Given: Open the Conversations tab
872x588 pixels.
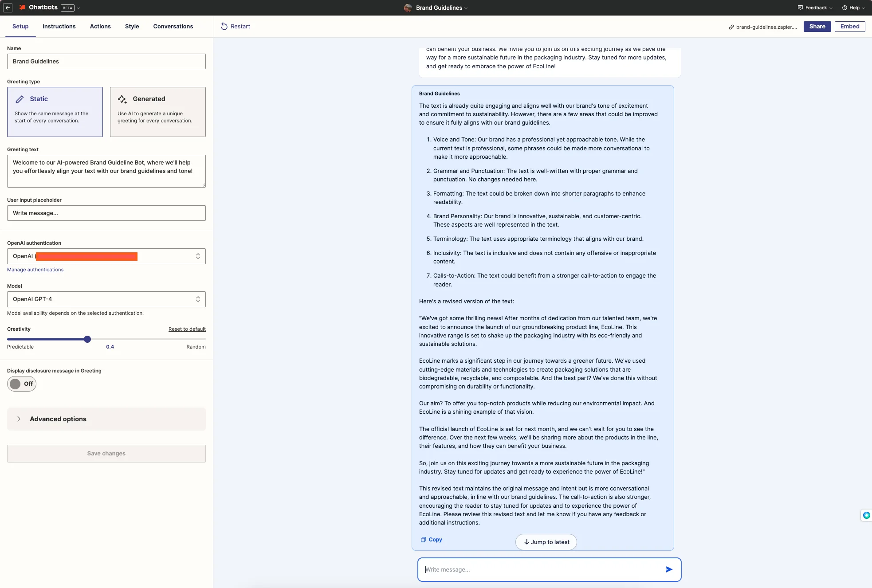Looking at the screenshot, I should 173,27.
